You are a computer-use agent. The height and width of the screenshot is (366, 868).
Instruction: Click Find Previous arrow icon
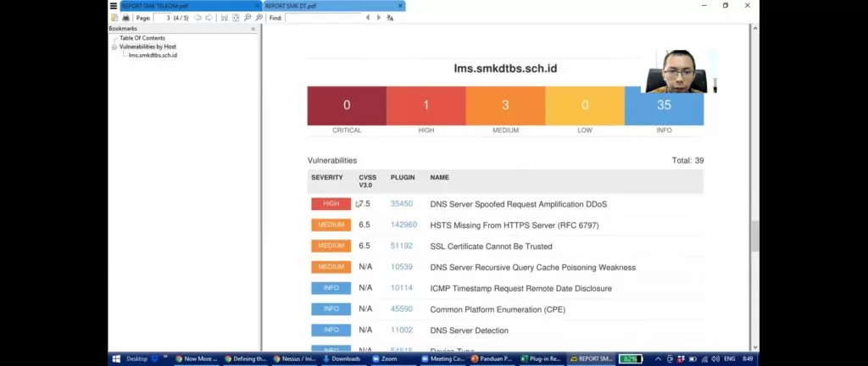point(368,18)
